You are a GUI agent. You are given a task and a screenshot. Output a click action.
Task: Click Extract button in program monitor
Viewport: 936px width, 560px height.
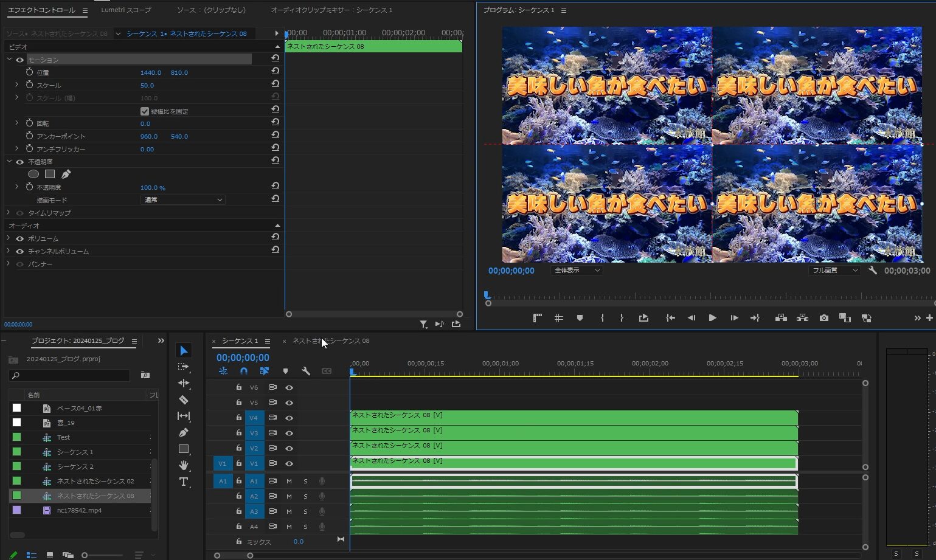(x=803, y=318)
